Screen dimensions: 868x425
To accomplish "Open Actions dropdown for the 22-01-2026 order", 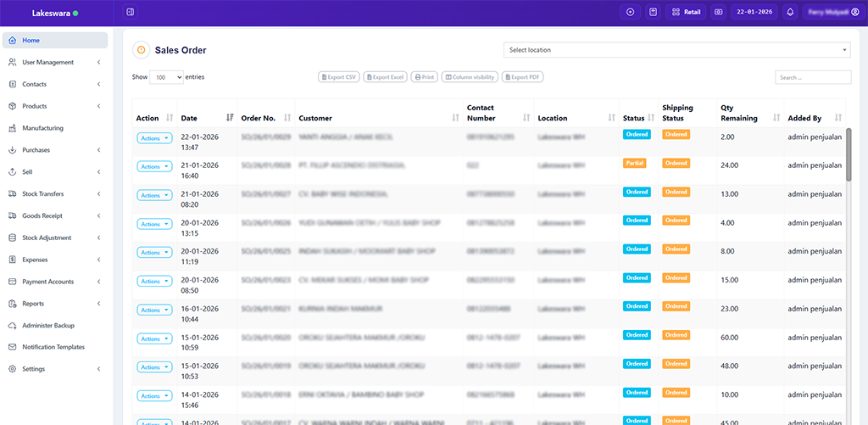I will coord(154,137).
